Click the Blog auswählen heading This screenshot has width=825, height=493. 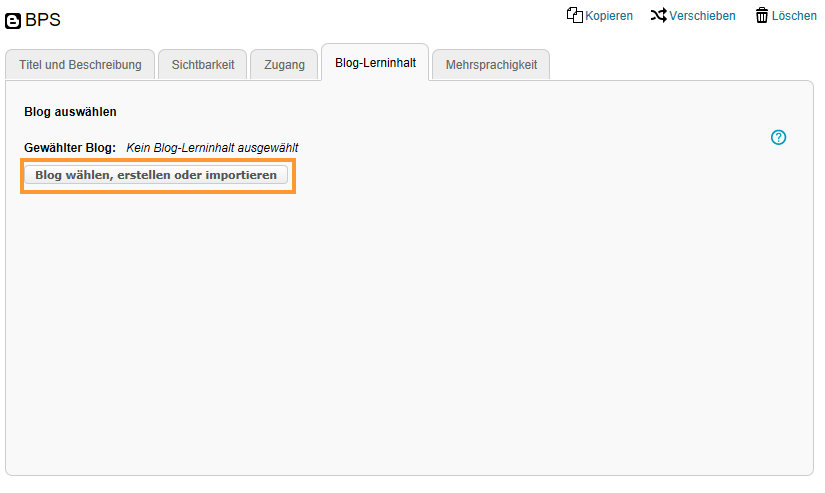point(71,112)
